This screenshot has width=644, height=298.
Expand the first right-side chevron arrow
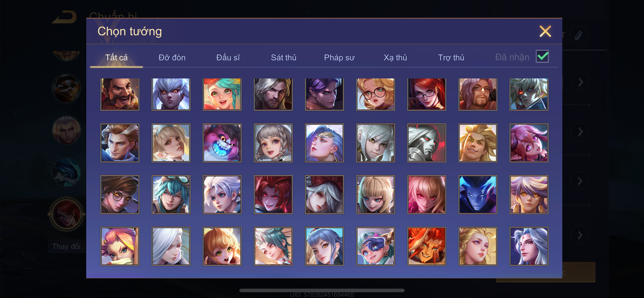pyautogui.click(x=580, y=82)
